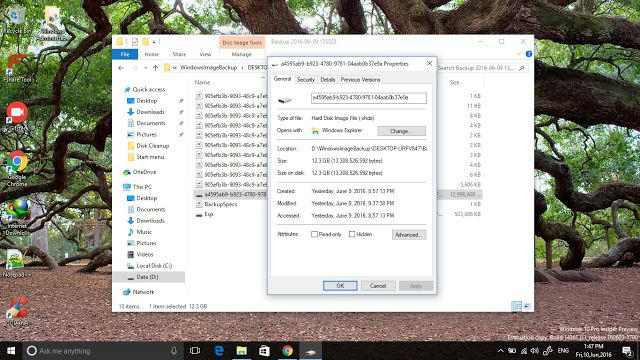Open the Store app from taskbar
Image resolution: width=640 pixels, height=360 pixels.
(264, 351)
